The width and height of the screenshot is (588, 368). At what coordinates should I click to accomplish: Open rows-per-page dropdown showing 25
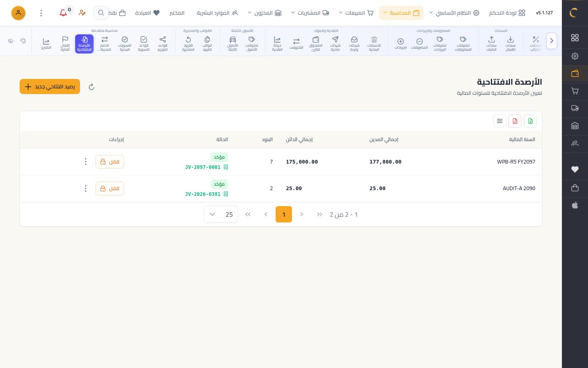(x=221, y=214)
